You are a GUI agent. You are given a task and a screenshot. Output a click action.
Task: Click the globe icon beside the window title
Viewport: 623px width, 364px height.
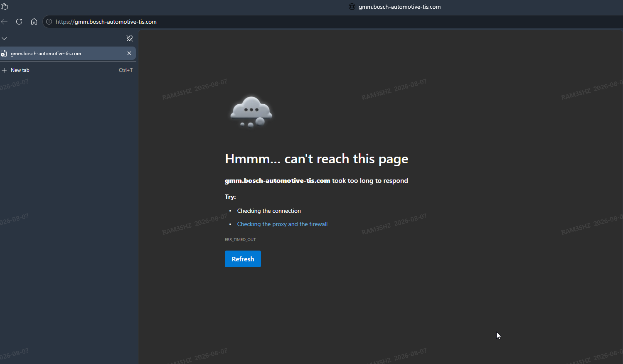point(352,7)
